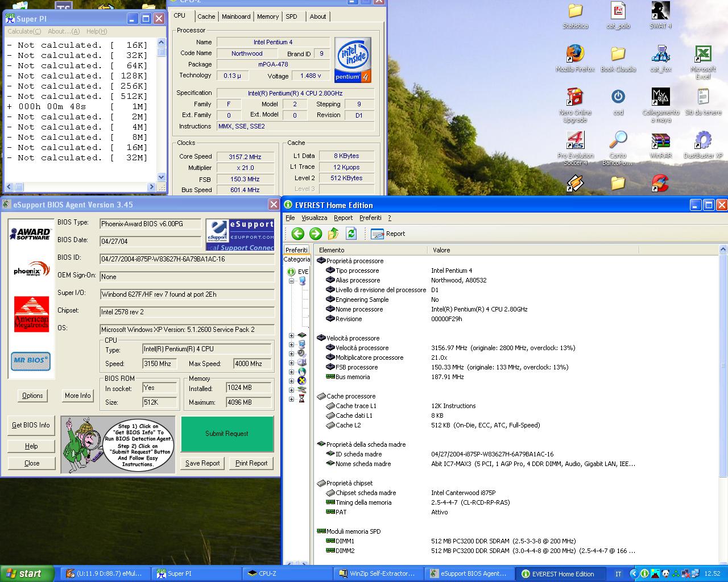The height and width of the screenshot is (582, 728).
Task: Go up one level in EVEREST
Action: 333,234
